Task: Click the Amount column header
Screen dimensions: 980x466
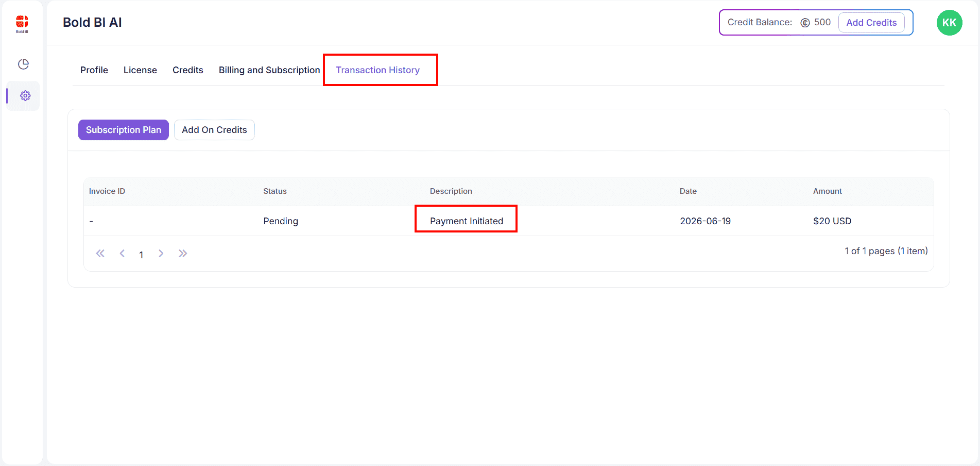Action: 828,191
